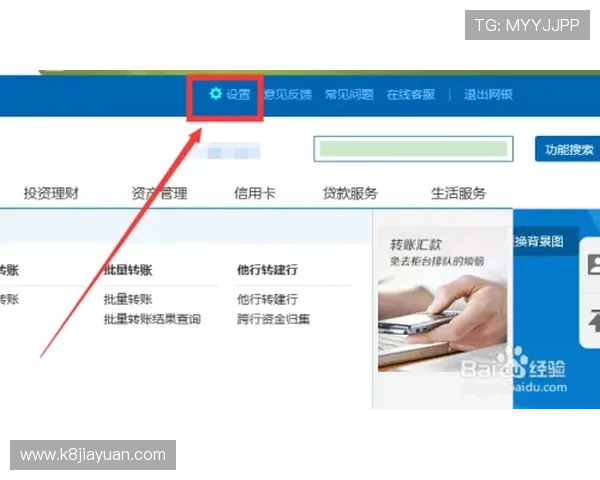Image resolution: width=600 pixels, height=480 pixels.
Task: Click the bold 他行转建行 section heading
Action: coord(267,270)
